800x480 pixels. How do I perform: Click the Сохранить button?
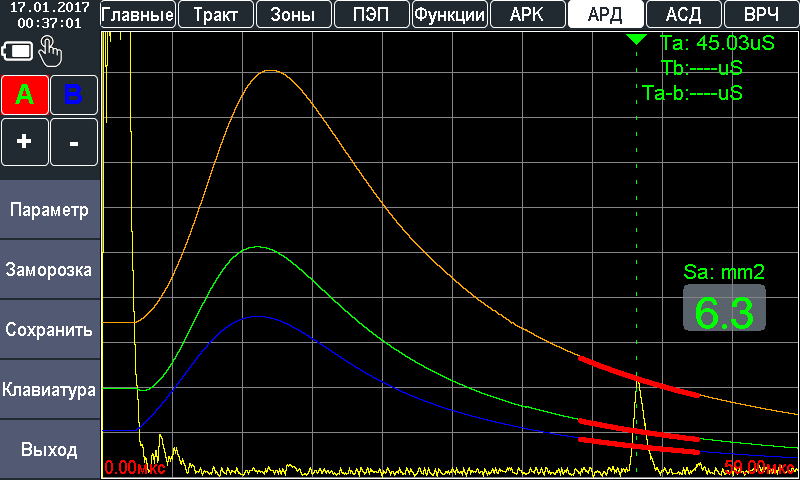[50, 330]
